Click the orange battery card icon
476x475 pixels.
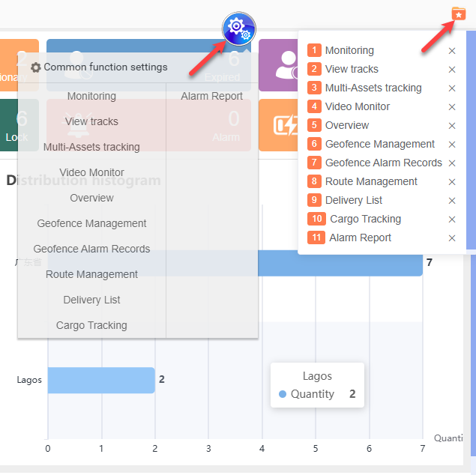point(285,125)
